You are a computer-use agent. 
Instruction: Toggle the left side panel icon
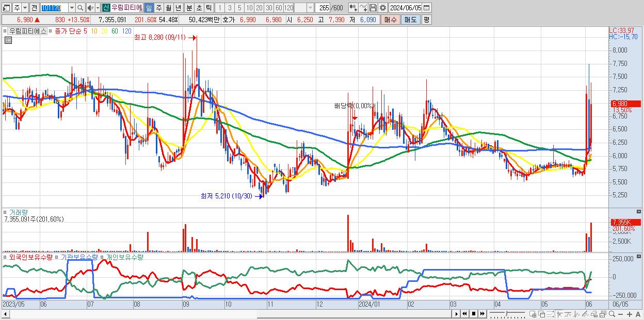pos(6,8)
